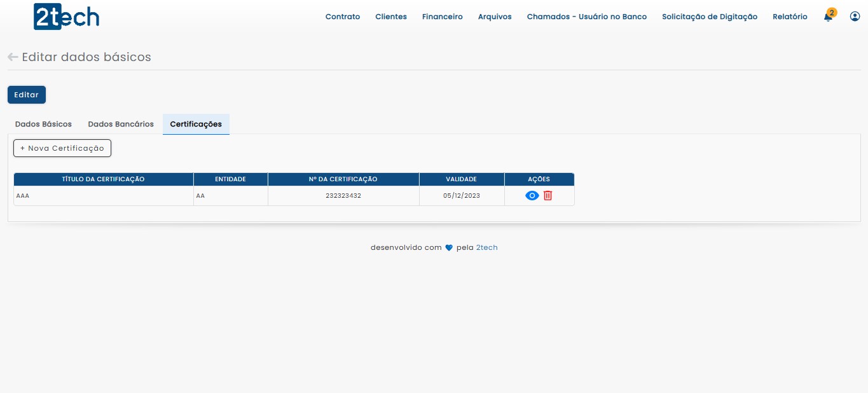The width and height of the screenshot is (868, 393).
Task: Open the Clientes menu
Action: click(391, 17)
